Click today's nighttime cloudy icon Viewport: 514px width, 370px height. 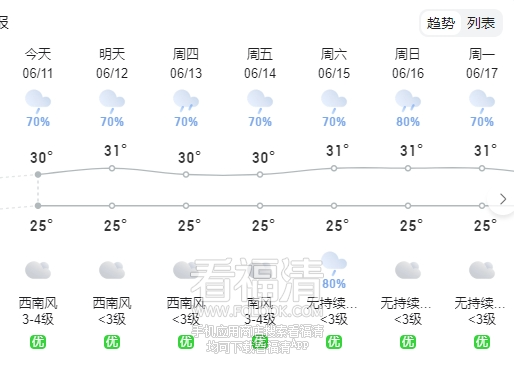tap(38, 270)
